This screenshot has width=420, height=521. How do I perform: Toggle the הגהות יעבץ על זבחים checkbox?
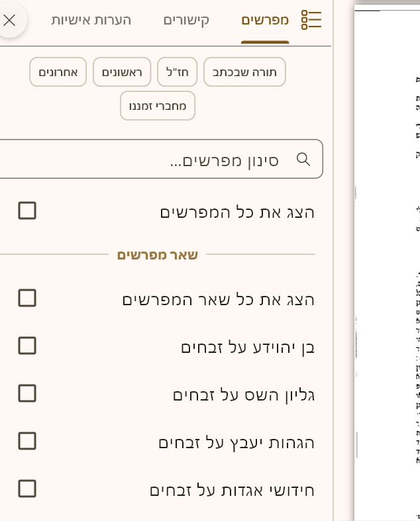tap(27, 442)
